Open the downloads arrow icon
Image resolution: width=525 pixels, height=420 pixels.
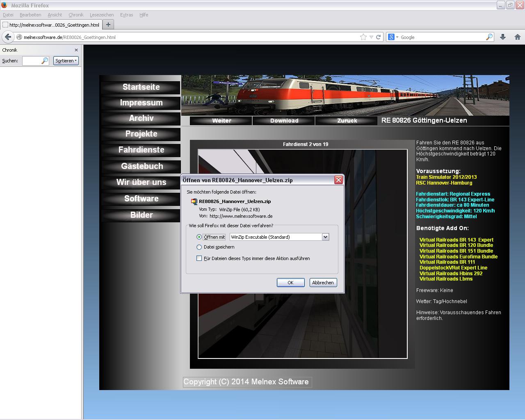point(503,37)
